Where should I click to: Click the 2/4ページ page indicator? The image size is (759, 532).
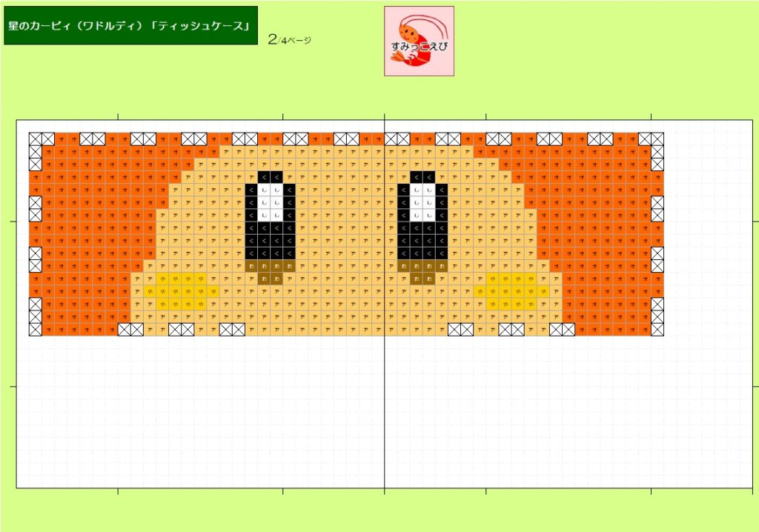(290, 40)
